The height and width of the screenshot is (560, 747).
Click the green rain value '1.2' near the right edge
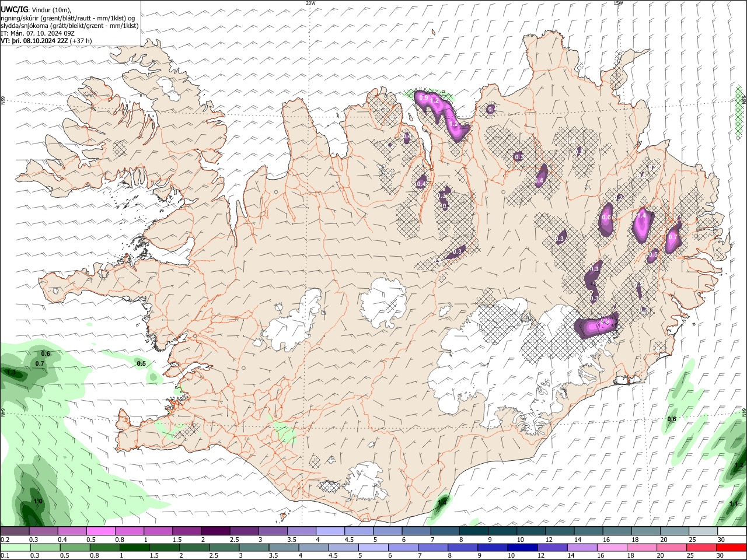(739, 465)
